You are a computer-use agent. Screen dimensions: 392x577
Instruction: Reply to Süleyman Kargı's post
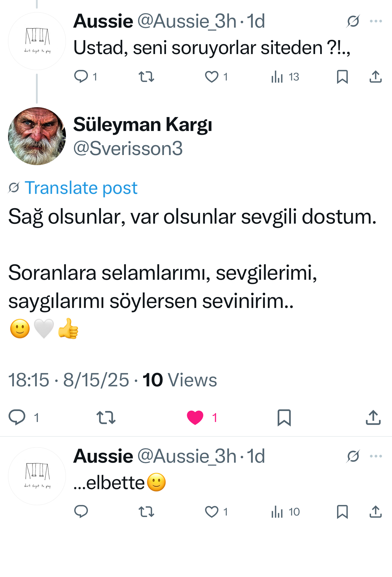coord(17,417)
